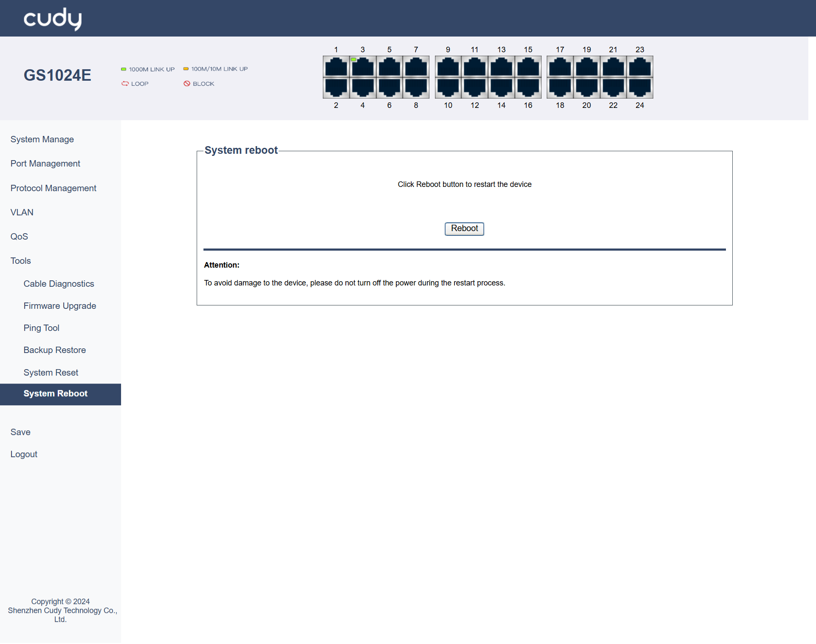Click the Reboot button
This screenshot has width=816, height=644.
pyautogui.click(x=464, y=229)
